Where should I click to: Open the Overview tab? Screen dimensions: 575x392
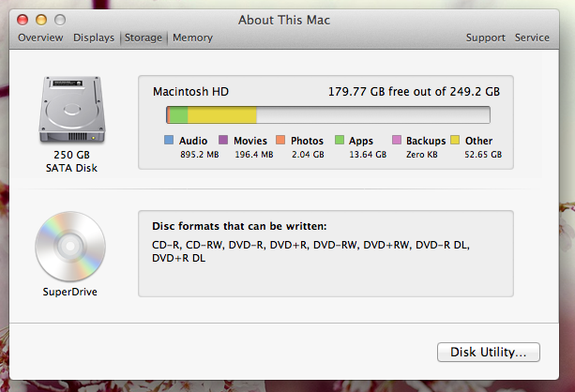click(x=40, y=38)
